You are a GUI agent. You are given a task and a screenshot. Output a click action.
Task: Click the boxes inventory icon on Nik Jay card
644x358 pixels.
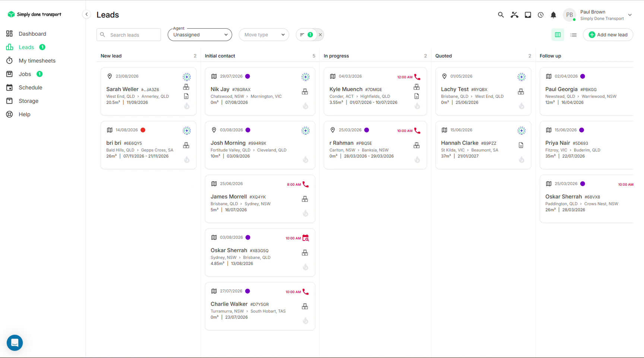click(x=305, y=91)
